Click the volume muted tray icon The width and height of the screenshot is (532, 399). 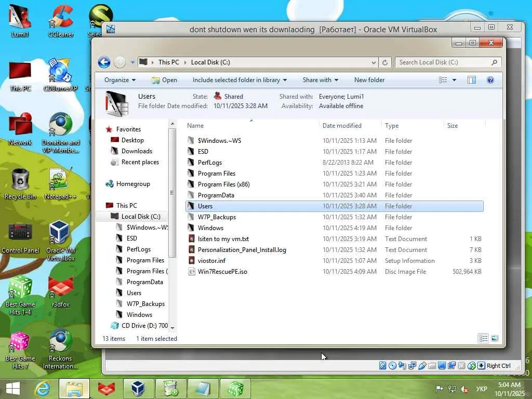click(x=464, y=389)
